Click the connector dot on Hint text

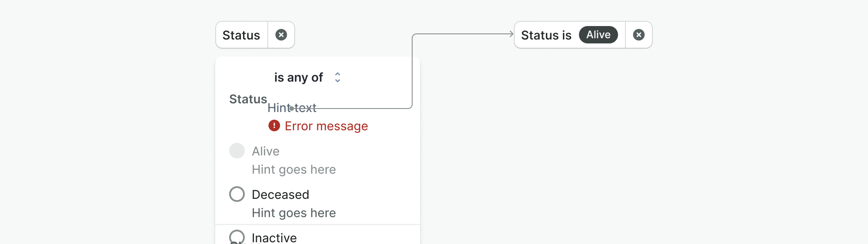tap(292, 108)
